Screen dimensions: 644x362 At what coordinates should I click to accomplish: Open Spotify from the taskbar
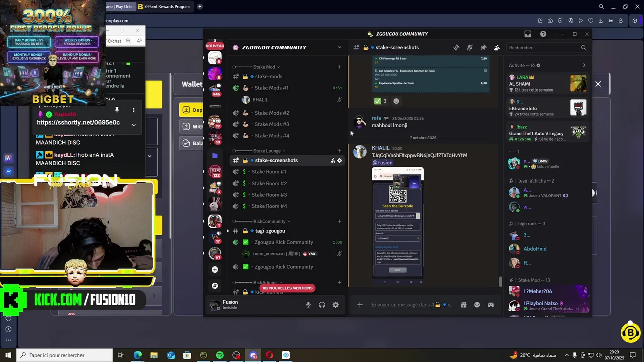(x=220, y=355)
